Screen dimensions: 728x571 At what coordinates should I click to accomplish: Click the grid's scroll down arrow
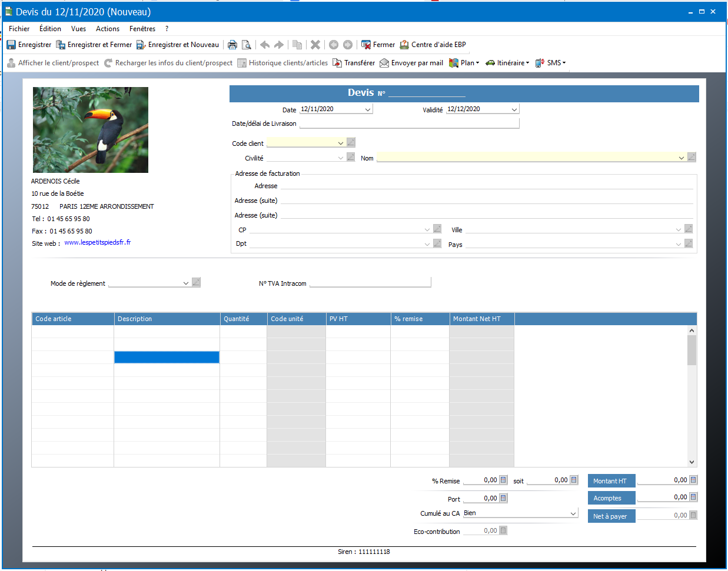click(x=692, y=462)
